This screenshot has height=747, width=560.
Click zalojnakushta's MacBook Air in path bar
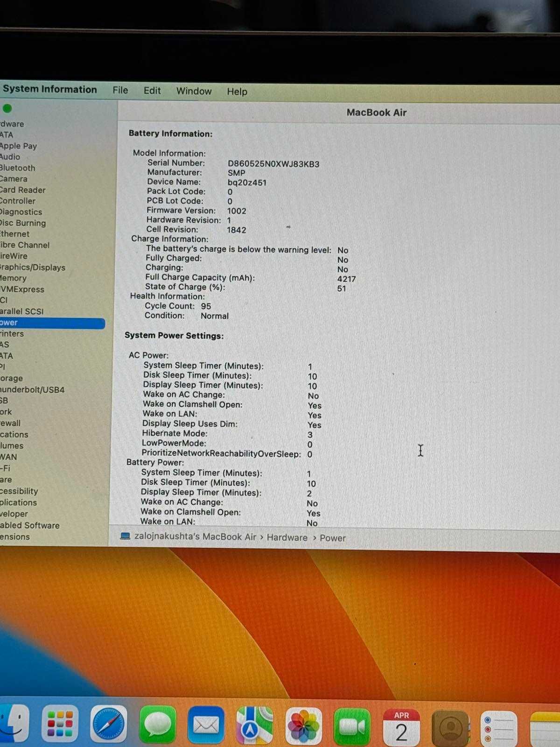pos(196,536)
